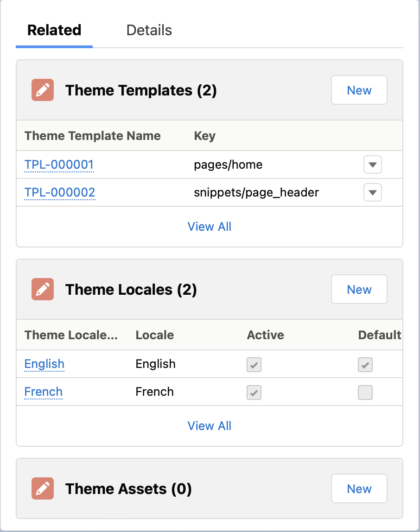Select the English value in the Locale column
The image size is (420, 532).
(155, 364)
